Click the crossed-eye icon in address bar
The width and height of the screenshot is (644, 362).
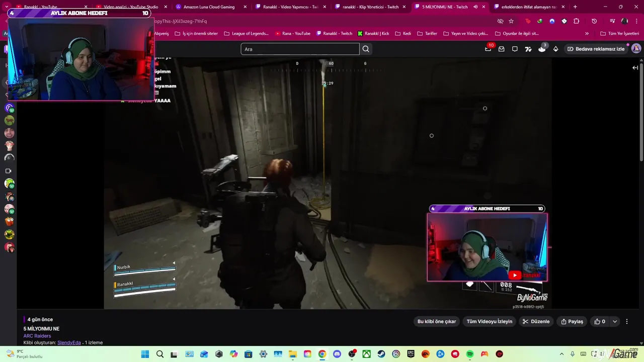(500, 21)
